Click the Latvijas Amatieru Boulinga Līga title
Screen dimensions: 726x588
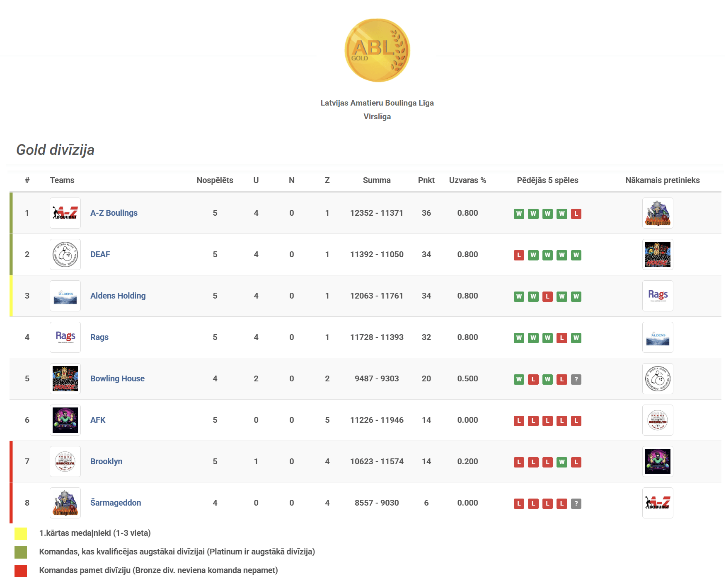(377, 103)
